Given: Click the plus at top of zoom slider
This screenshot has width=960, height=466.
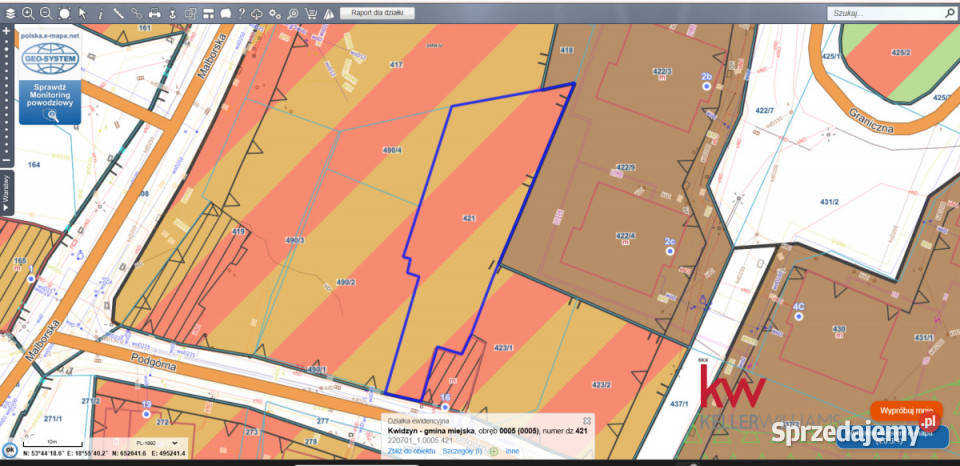Looking at the screenshot, I should (x=6, y=31).
